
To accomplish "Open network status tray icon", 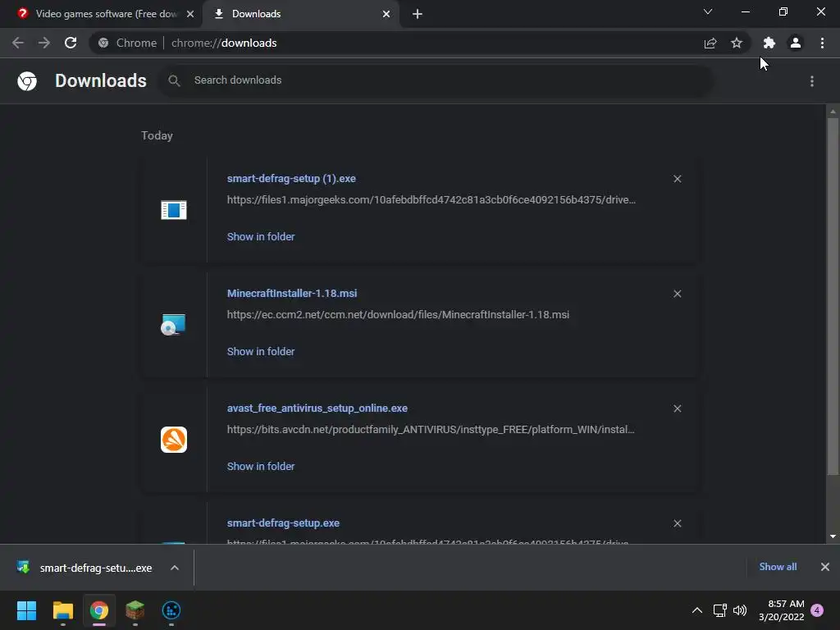I will pyautogui.click(x=720, y=610).
